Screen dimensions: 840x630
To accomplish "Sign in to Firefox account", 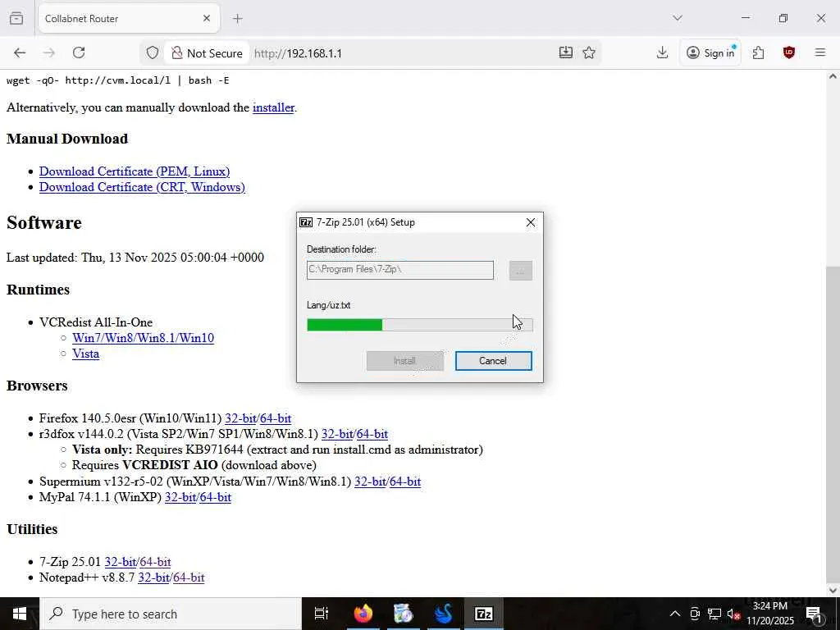I will 710,52.
